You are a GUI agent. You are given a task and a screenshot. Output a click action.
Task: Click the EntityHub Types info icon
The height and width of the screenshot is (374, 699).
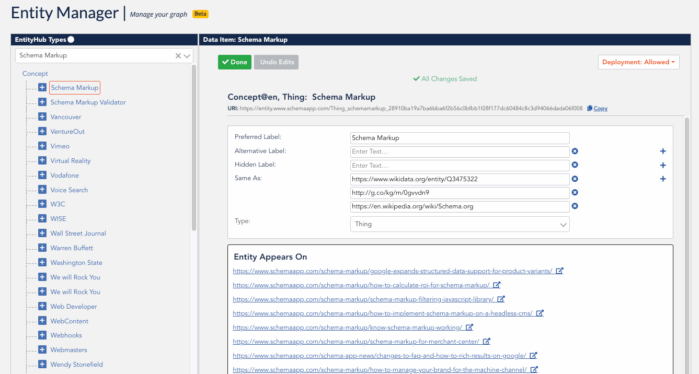[71, 40]
